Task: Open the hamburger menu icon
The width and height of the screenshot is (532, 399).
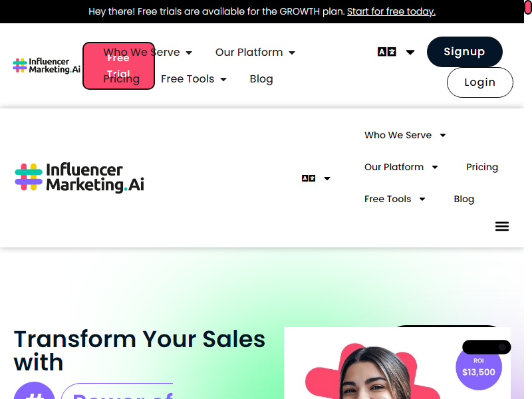Action: tap(502, 226)
